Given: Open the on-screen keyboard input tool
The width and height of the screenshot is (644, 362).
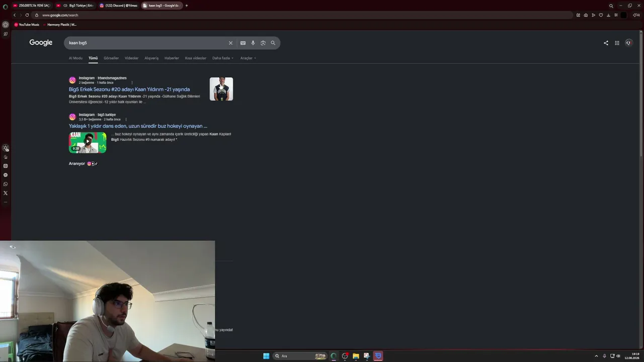Looking at the screenshot, I should 243,43.
